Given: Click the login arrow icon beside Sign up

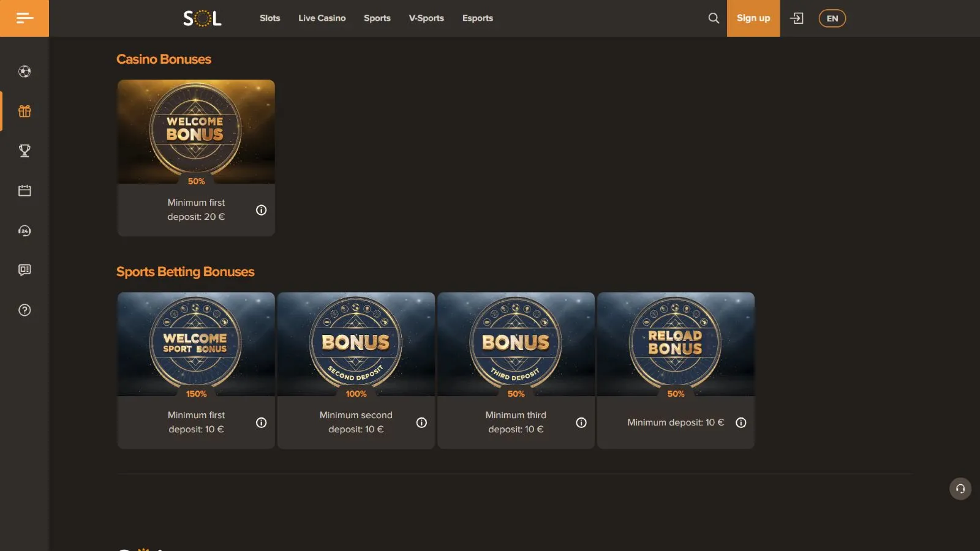Looking at the screenshot, I should [x=796, y=18].
